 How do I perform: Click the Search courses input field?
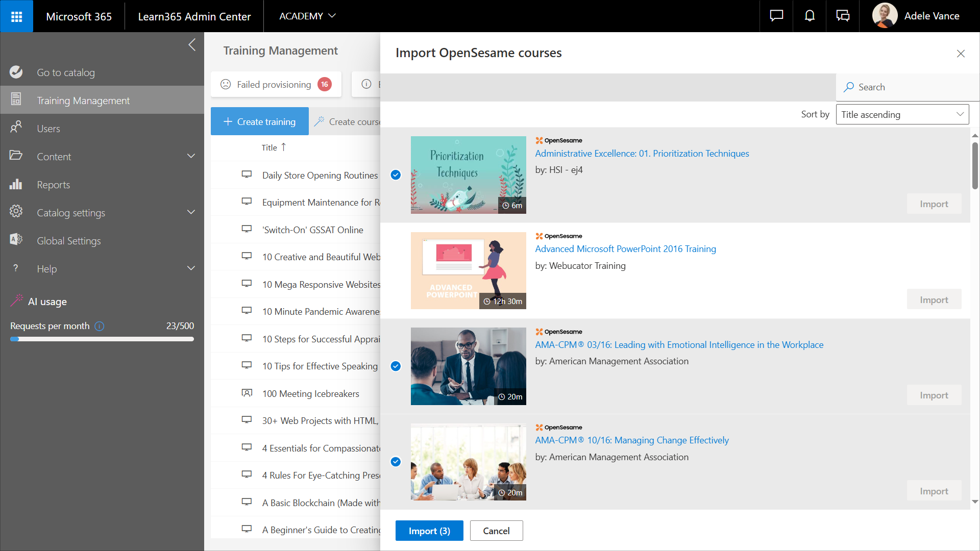[908, 87]
